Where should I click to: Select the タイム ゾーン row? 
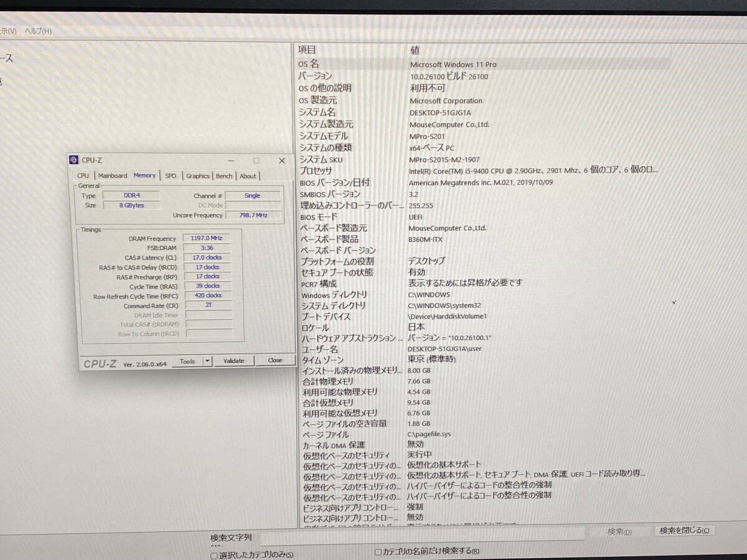484,360
